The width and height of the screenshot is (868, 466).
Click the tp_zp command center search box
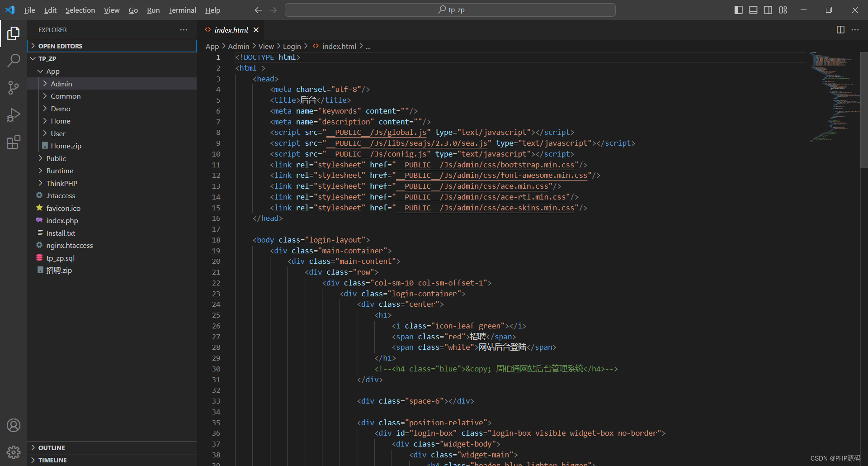coord(450,10)
